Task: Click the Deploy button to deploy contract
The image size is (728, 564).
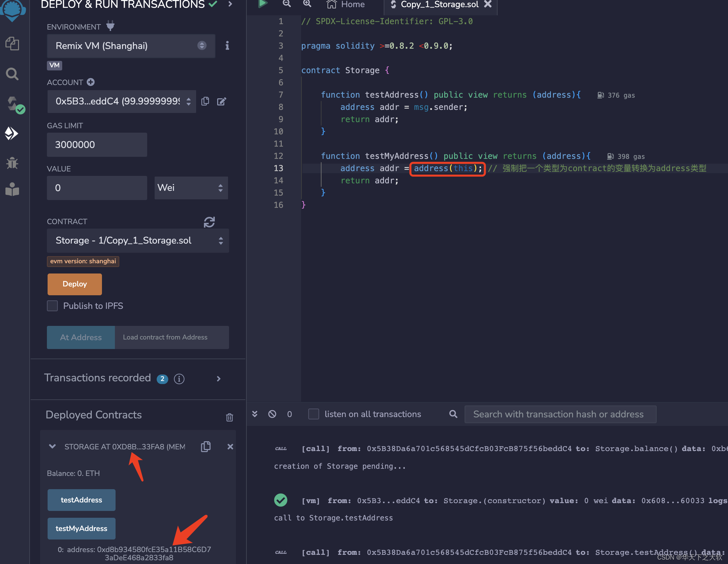Action: click(74, 284)
